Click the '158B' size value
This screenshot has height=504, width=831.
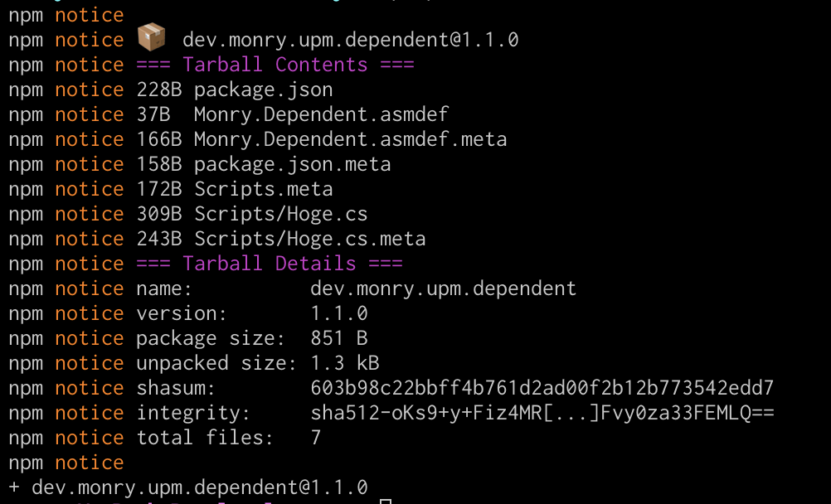click(x=159, y=164)
